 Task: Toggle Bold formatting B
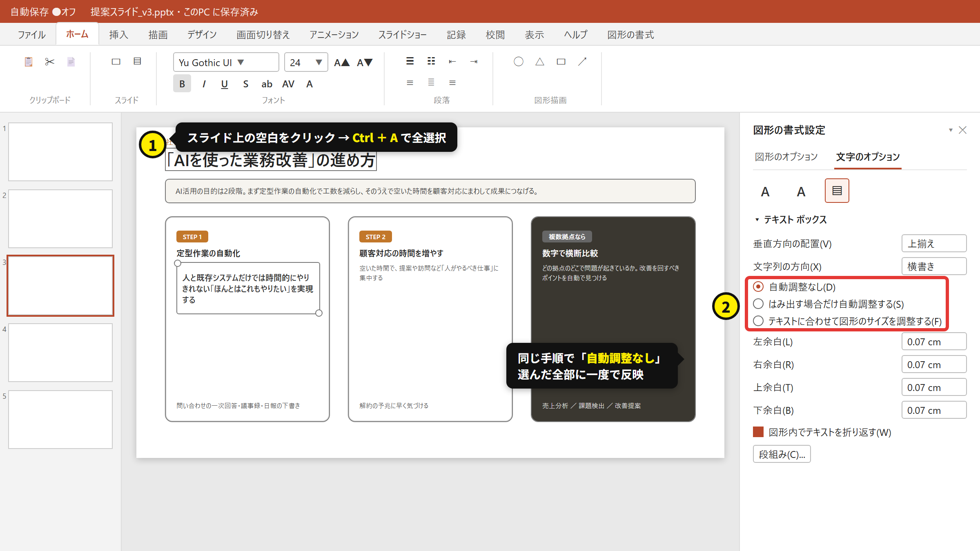(x=182, y=84)
